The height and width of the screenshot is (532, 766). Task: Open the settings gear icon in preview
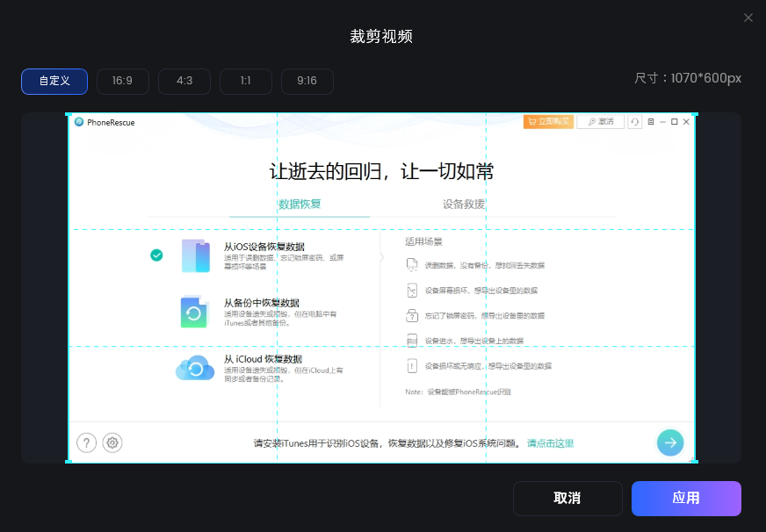pyautogui.click(x=112, y=443)
